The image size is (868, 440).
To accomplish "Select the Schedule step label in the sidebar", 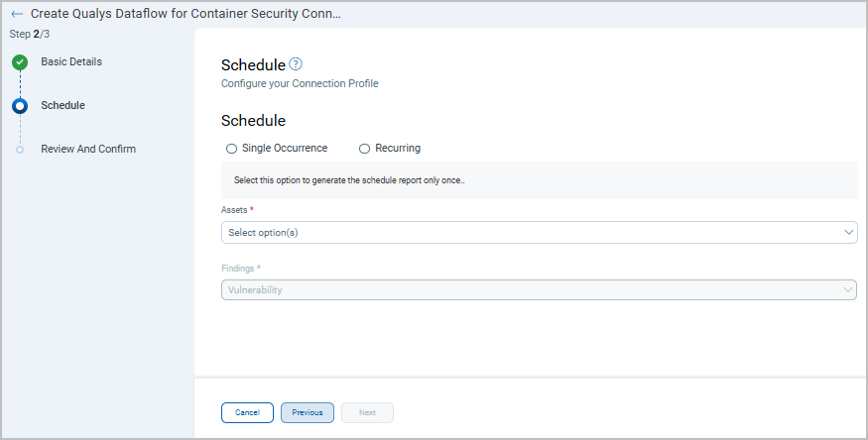I will click(62, 105).
